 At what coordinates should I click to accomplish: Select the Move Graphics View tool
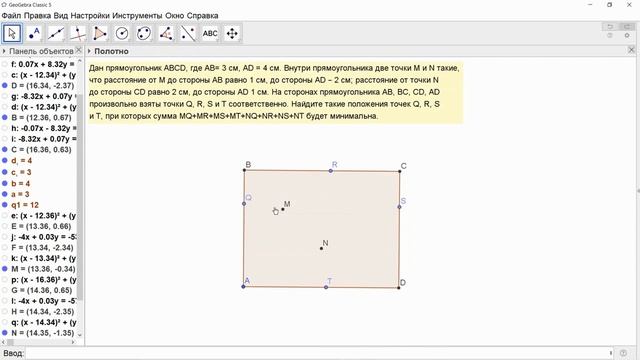[x=232, y=33]
